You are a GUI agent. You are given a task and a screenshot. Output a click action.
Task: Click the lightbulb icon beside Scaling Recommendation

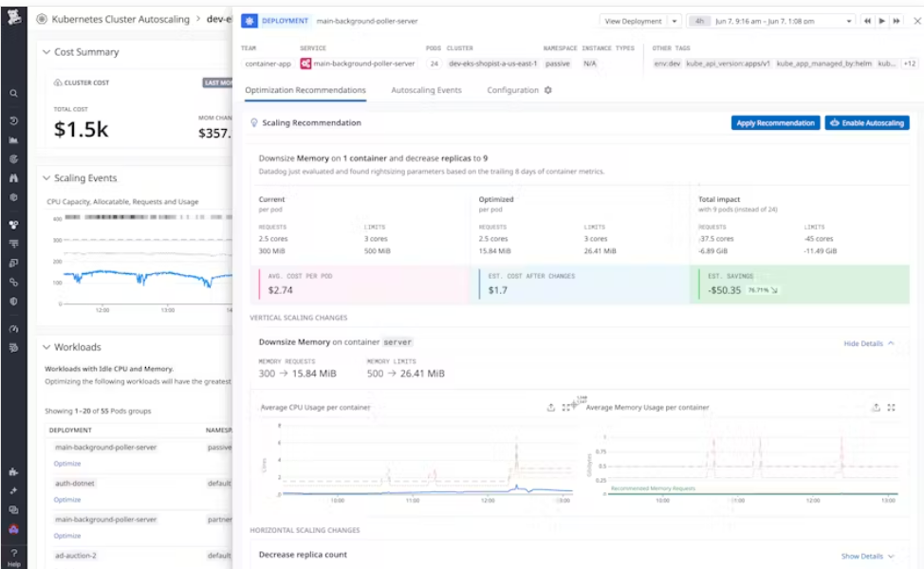pyautogui.click(x=254, y=122)
